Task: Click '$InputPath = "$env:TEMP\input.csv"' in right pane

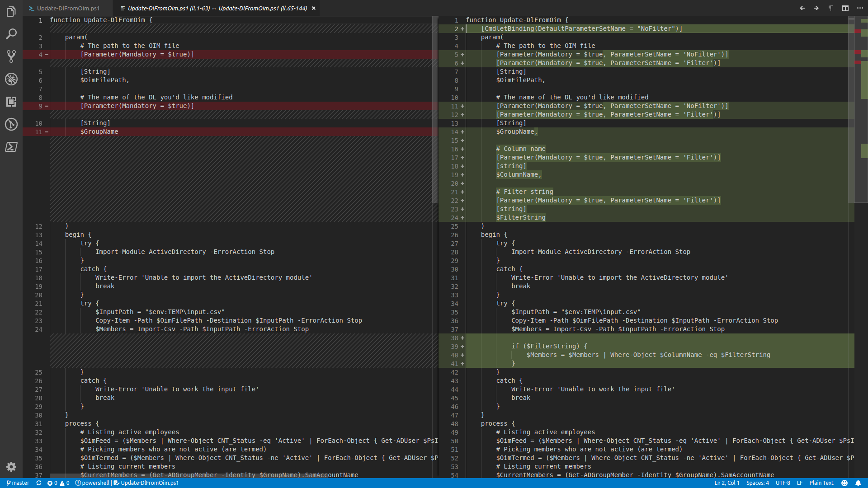Action: click(576, 312)
